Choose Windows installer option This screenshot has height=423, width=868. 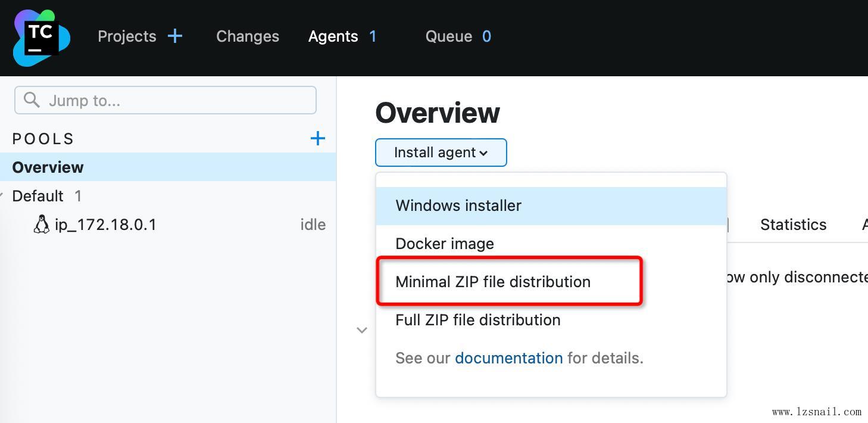(x=551, y=206)
